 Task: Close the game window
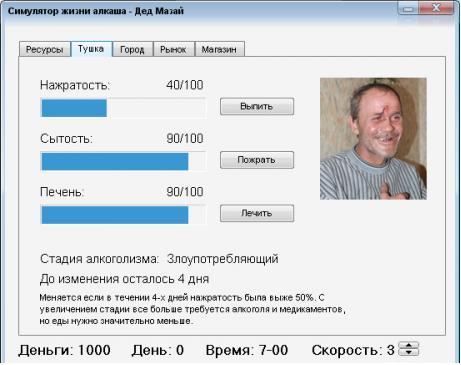[x=436, y=7]
